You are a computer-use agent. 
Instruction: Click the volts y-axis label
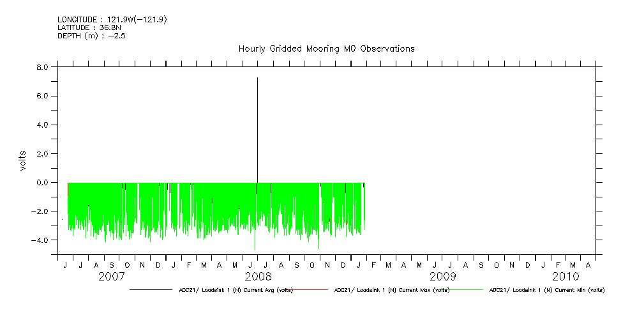23,160
